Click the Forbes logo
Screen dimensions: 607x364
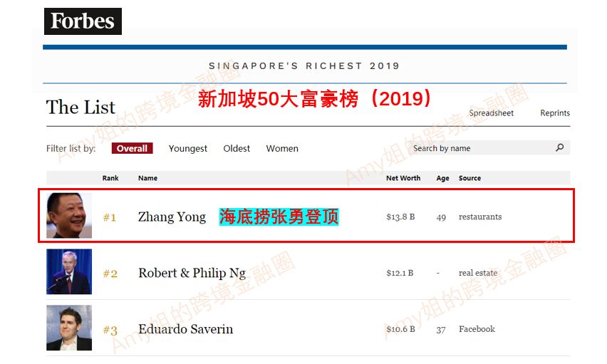coord(83,21)
